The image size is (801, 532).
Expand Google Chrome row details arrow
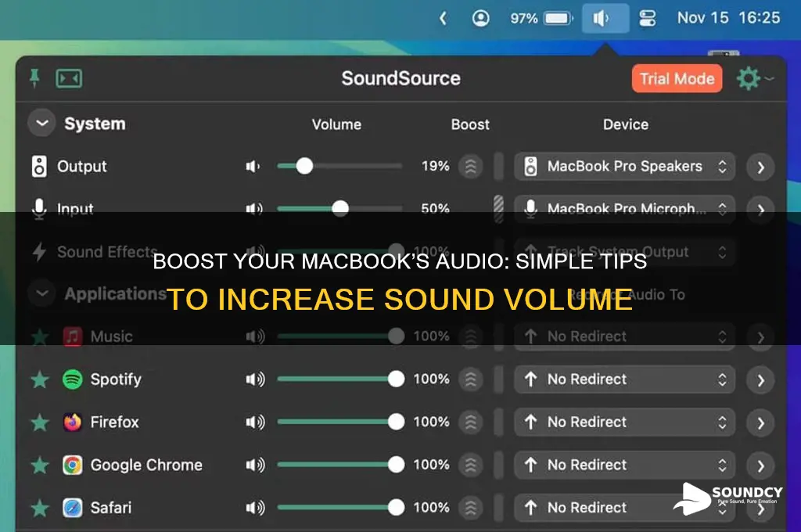pyautogui.click(x=760, y=466)
